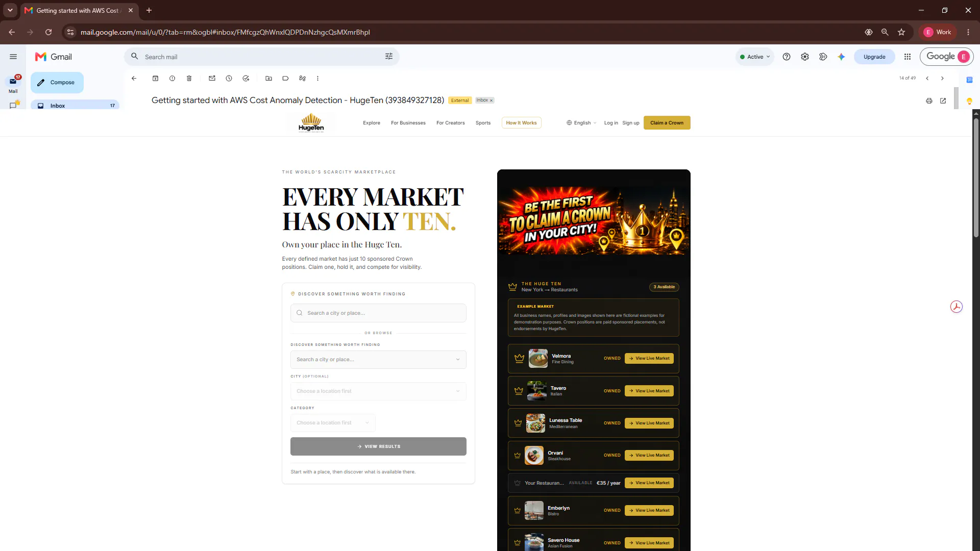Click into the Search mail field
The height and width of the screenshot is (551, 980).
261,57
